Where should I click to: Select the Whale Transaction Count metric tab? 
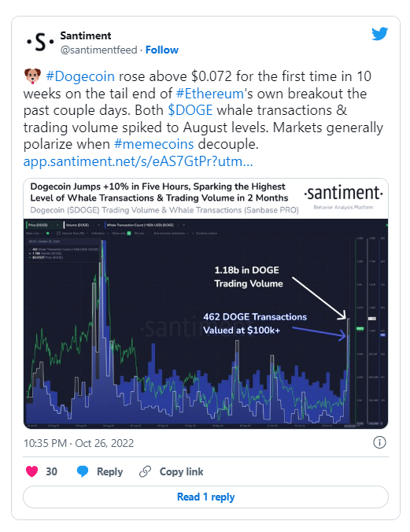[140, 225]
